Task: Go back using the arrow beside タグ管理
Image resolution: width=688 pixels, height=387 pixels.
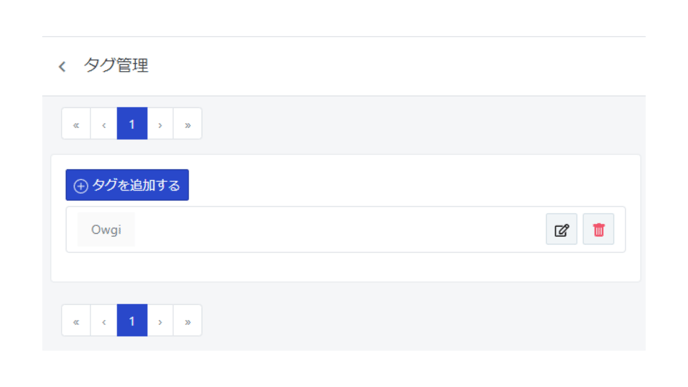Action: (x=62, y=67)
